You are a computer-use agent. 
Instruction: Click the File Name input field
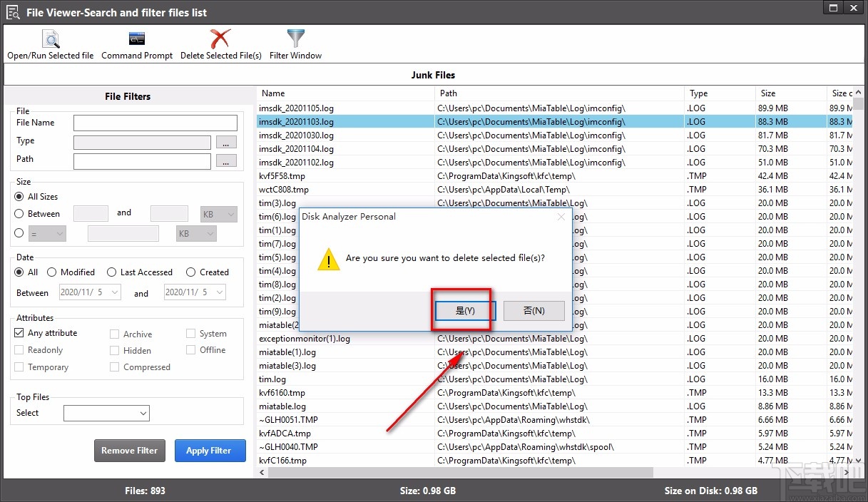155,122
